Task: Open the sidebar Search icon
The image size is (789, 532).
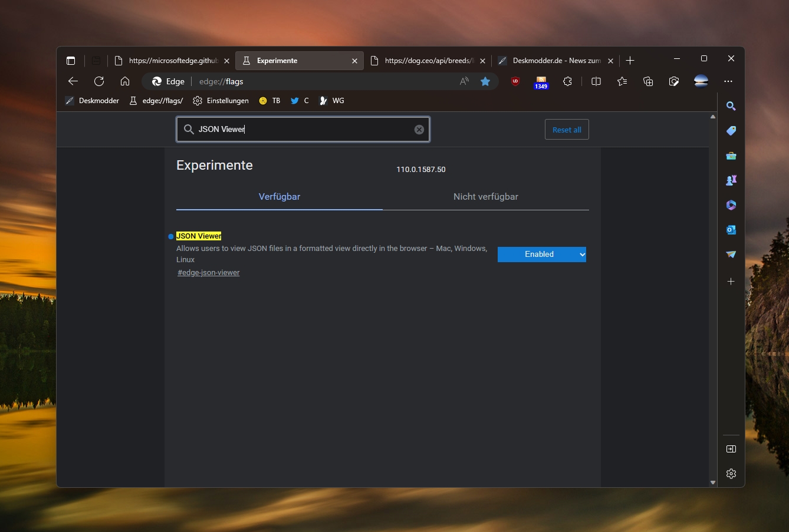Action: (731, 106)
